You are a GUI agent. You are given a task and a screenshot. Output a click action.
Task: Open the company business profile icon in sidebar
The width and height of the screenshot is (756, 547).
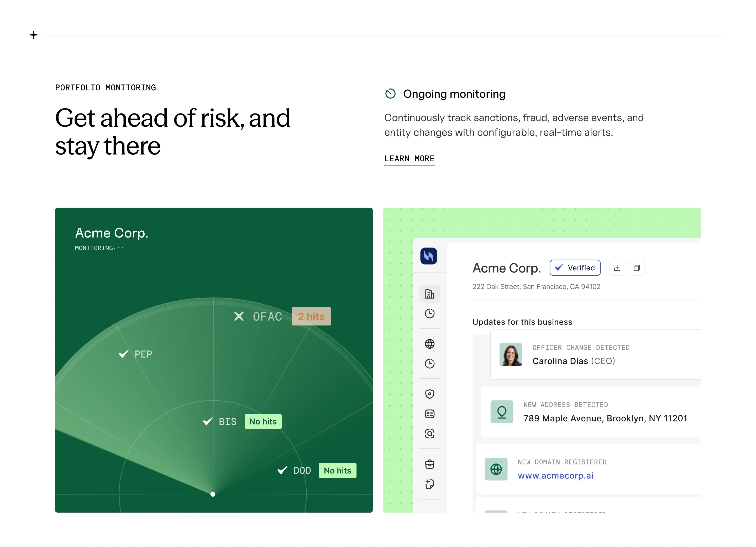click(x=430, y=294)
